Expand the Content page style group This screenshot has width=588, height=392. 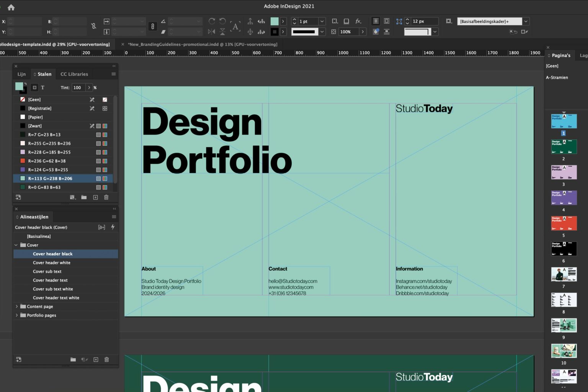(17, 306)
